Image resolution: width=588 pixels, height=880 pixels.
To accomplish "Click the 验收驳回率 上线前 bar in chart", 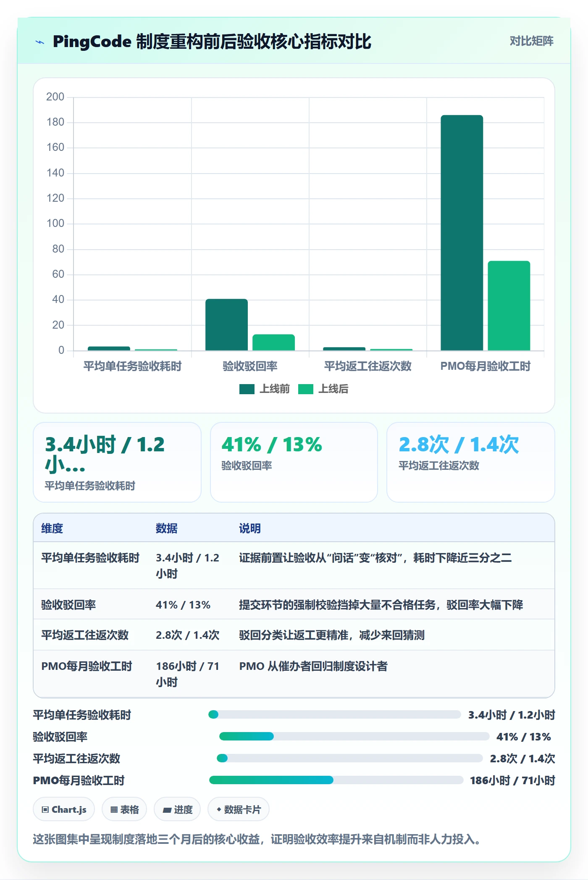I will coord(226,324).
